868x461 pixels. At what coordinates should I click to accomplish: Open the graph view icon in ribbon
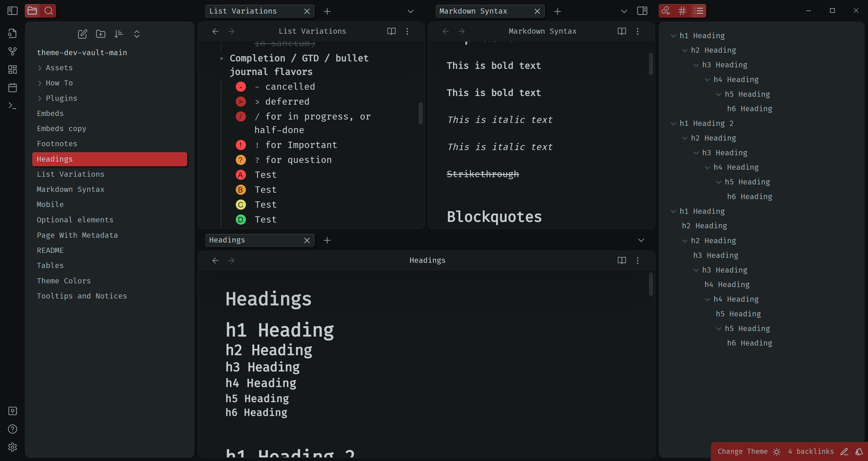12,51
